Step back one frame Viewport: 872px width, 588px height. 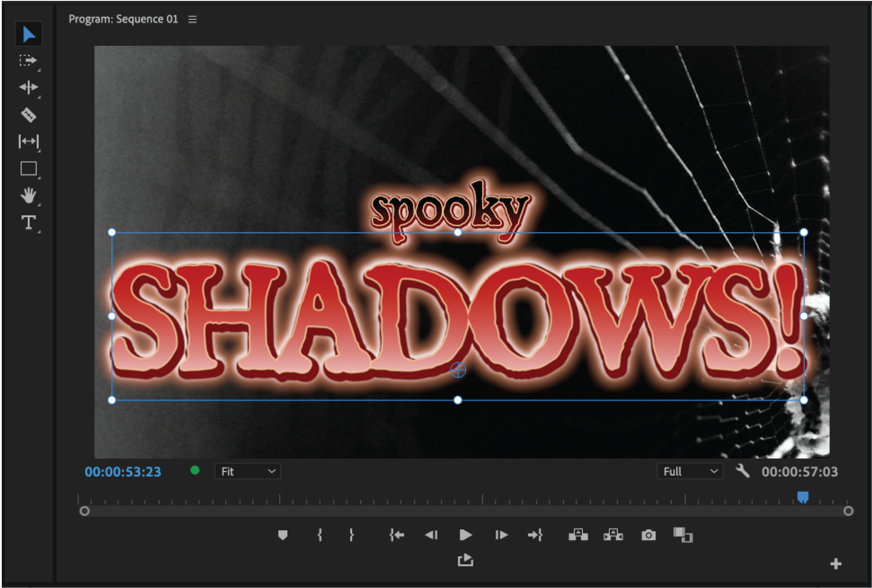click(431, 535)
